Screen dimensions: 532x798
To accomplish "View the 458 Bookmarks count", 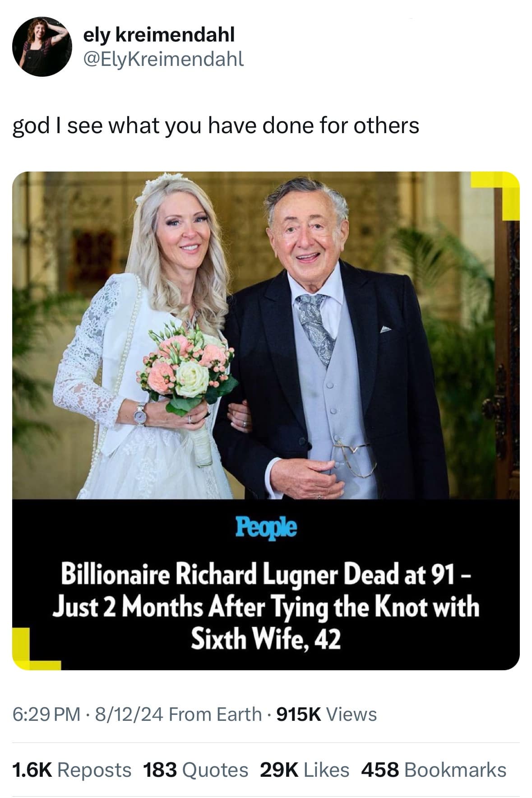I will [434, 770].
